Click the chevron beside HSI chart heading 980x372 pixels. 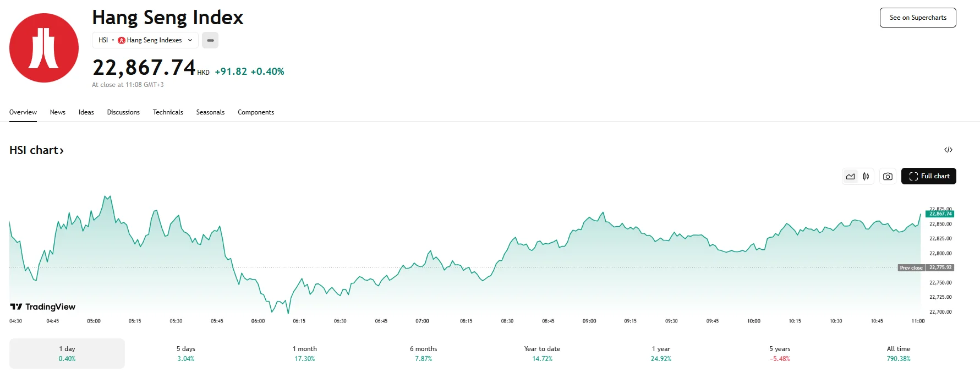coord(62,151)
